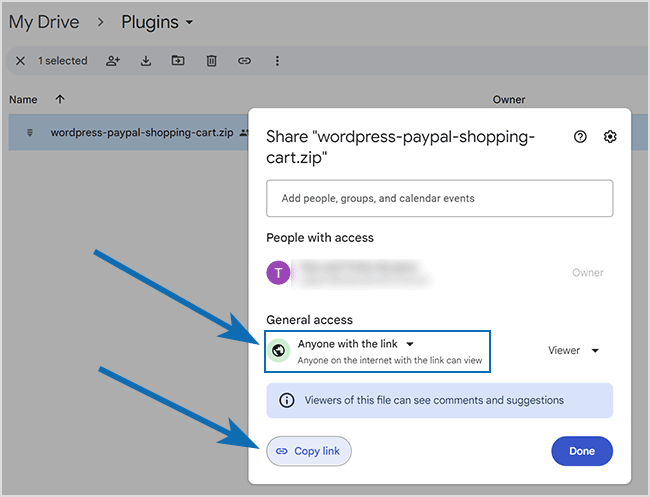Click the share person-add icon in toolbar
The height and width of the screenshot is (497, 650).
[113, 61]
